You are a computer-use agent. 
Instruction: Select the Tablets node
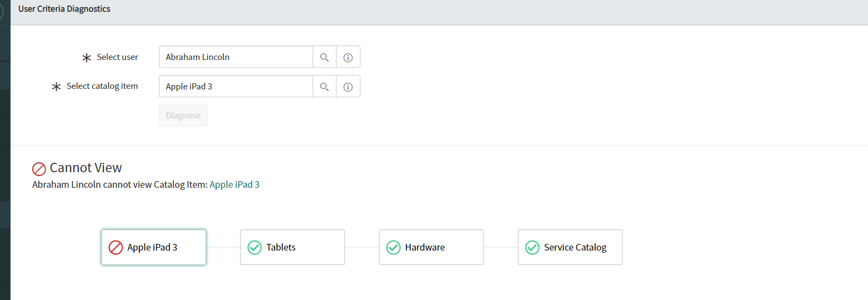[293, 247]
